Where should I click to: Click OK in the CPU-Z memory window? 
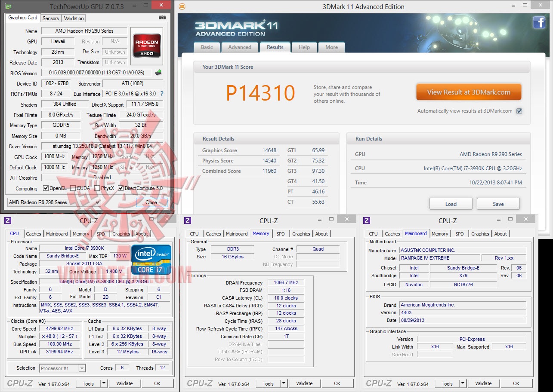(x=337, y=383)
